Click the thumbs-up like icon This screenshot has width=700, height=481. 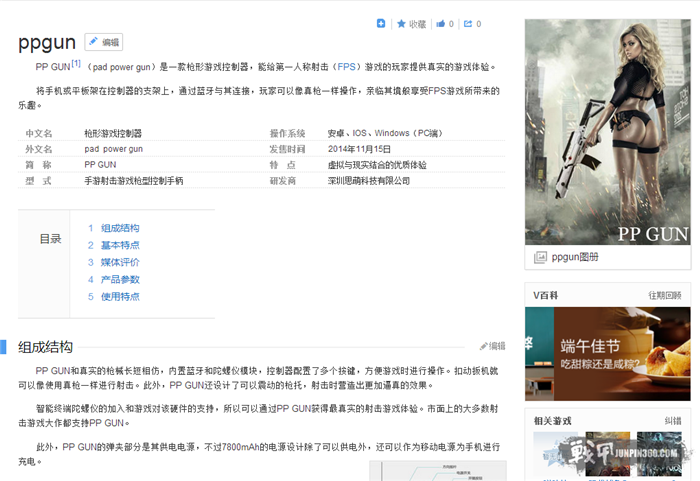440,24
